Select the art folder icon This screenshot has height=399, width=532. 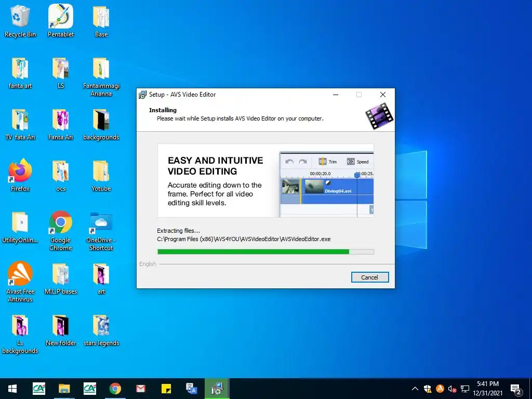pyautogui.click(x=101, y=279)
